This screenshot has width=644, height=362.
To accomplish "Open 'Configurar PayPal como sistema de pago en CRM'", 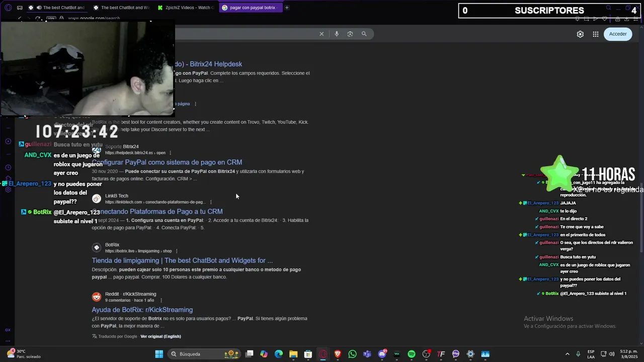I will pos(167,162).
